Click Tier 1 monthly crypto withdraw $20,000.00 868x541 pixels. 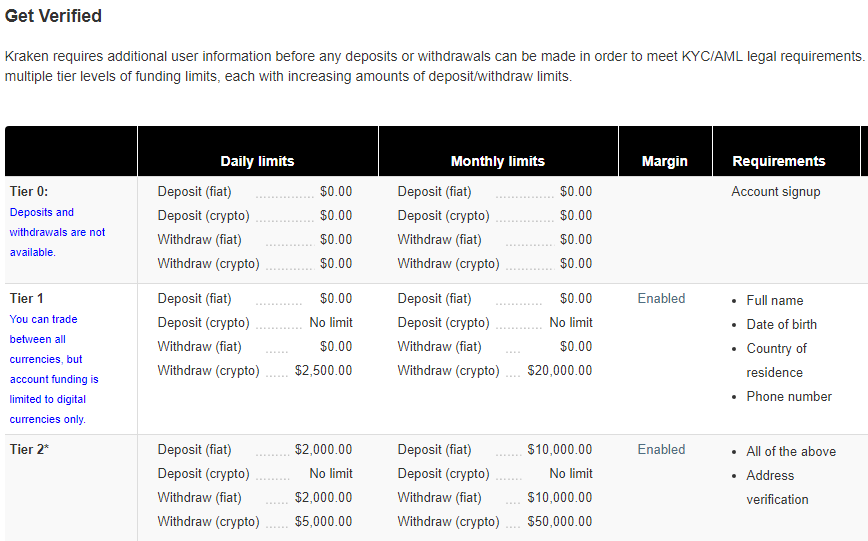pyautogui.click(x=560, y=370)
